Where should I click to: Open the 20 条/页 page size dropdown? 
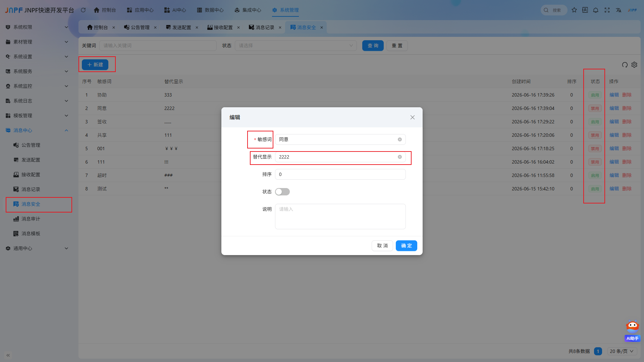622,351
